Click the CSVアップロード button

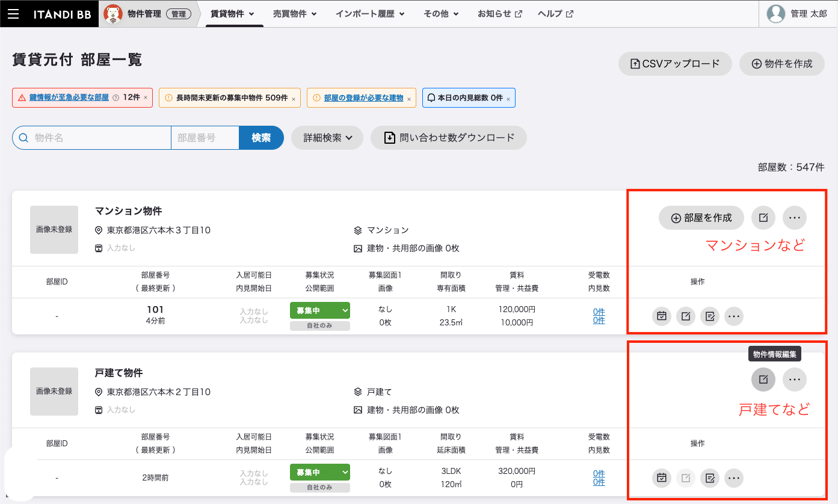pyautogui.click(x=675, y=64)
